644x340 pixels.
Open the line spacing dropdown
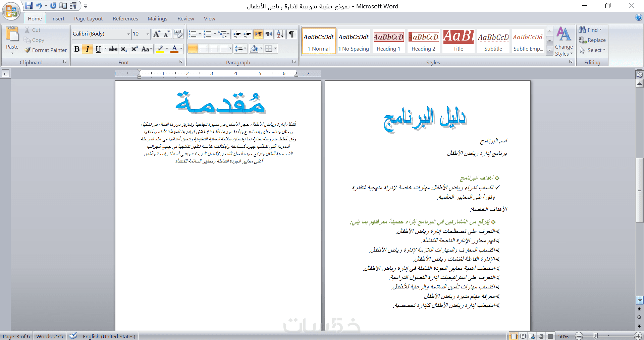(240, 49)
